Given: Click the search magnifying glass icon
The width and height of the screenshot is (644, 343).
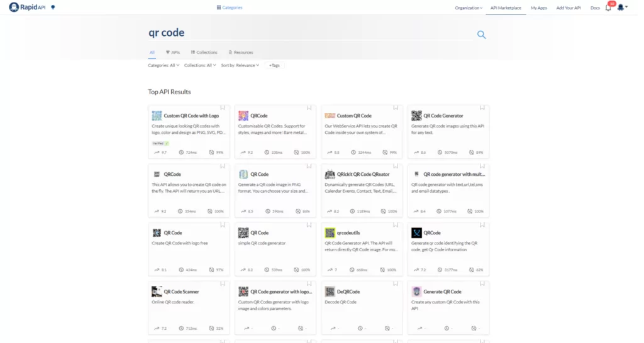Looking at the screenshot, I should pos(481,35).
